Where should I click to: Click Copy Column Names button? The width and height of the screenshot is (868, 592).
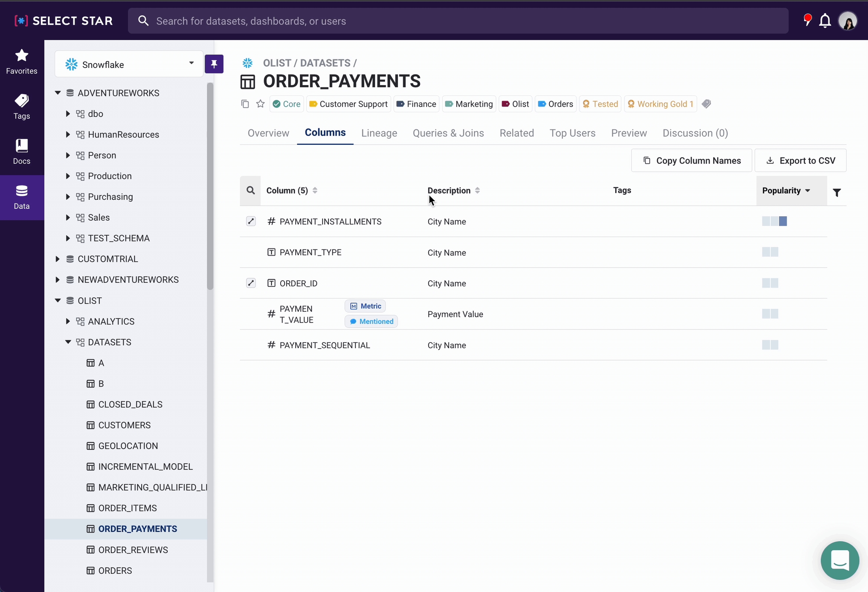(691, 161)
